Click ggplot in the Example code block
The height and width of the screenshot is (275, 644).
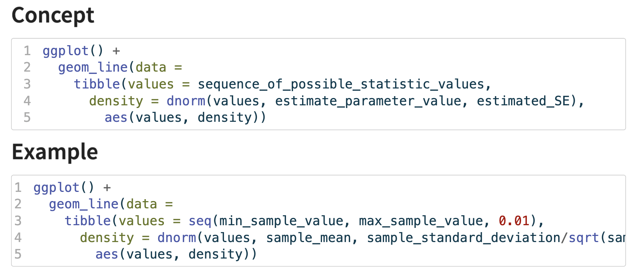pos(56,188)
